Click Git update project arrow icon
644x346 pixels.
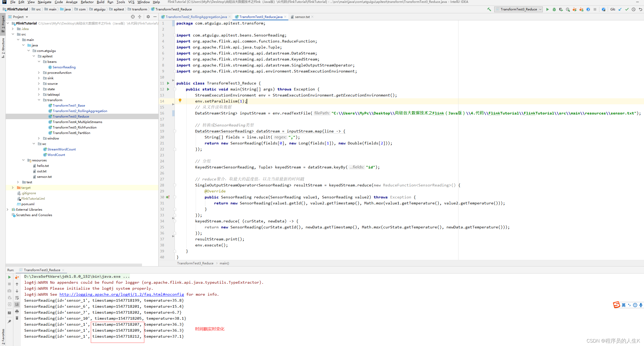(x=620, y=9)
